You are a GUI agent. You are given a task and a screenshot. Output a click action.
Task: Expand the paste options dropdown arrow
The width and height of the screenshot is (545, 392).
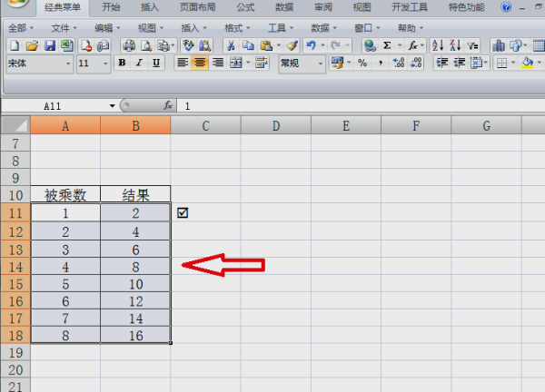point(279,45)
